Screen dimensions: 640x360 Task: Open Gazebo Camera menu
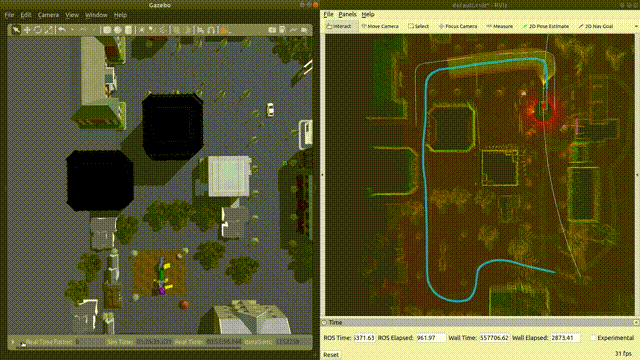click(48, 15)
